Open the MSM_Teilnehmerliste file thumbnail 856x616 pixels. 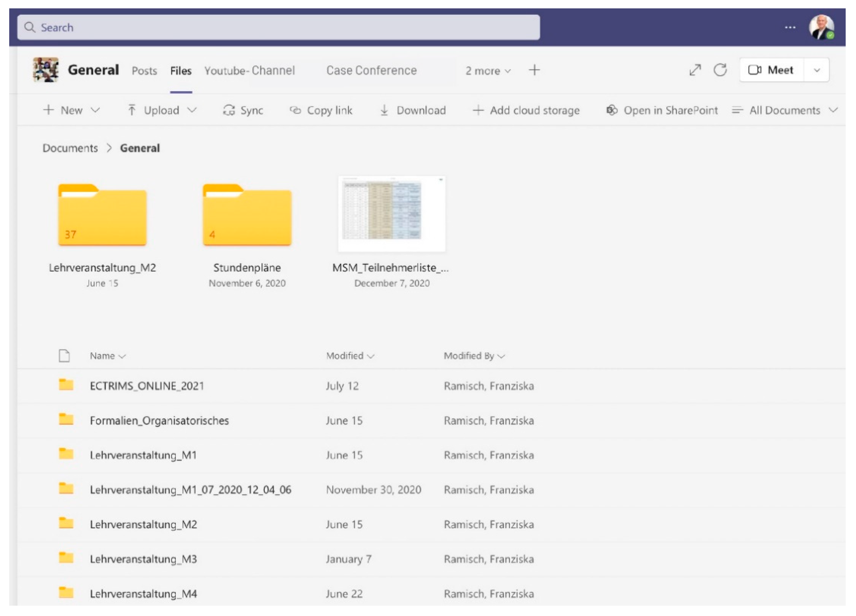click(x=391, y=213)
